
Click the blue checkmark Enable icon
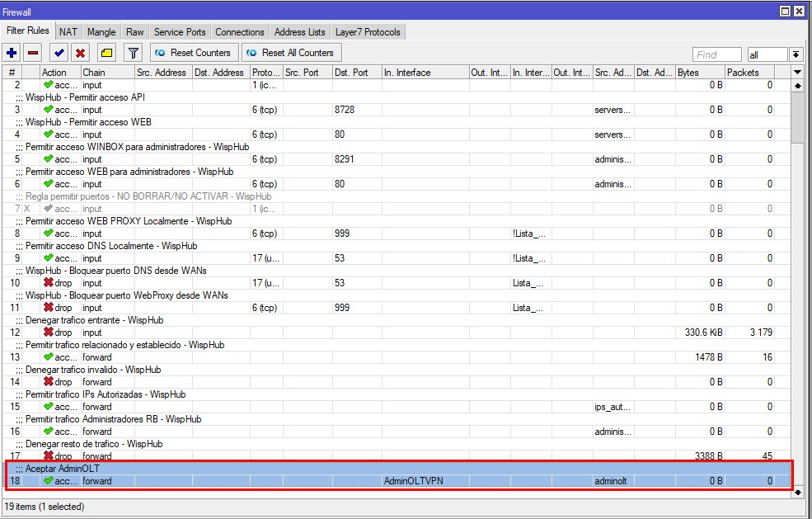(59, 53)
